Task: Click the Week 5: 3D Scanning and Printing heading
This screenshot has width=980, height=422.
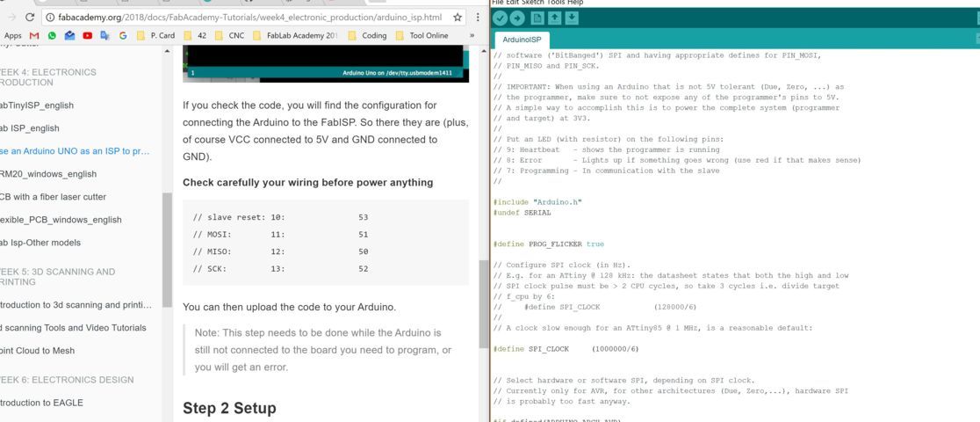Action: (x=57, y=277)
